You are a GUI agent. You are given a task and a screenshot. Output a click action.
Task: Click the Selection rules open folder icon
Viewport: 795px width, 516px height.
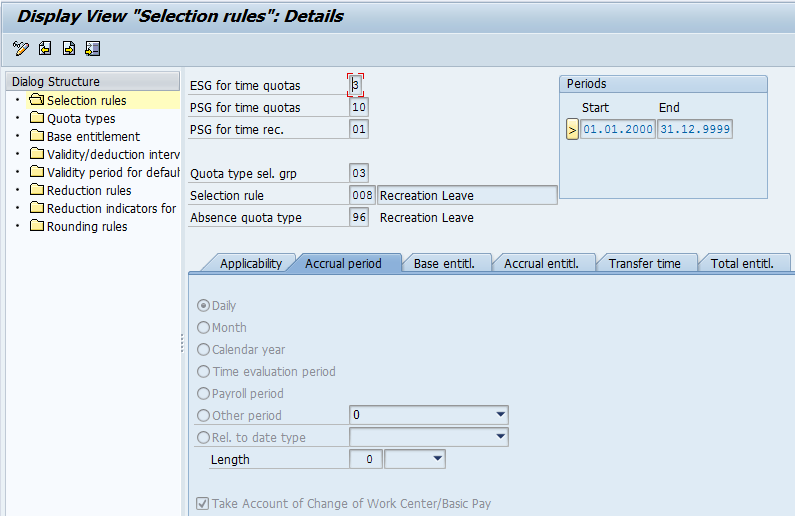coord(37,101)
